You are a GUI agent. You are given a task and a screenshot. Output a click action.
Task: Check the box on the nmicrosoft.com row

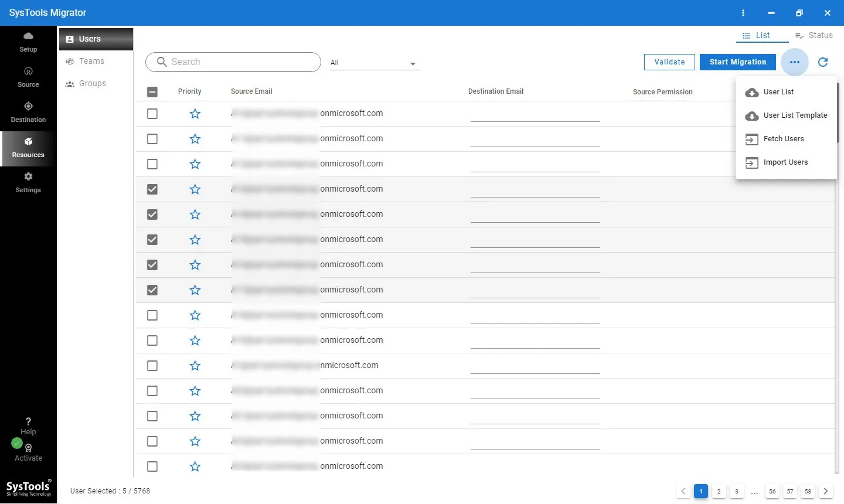(x=152, y=366)
